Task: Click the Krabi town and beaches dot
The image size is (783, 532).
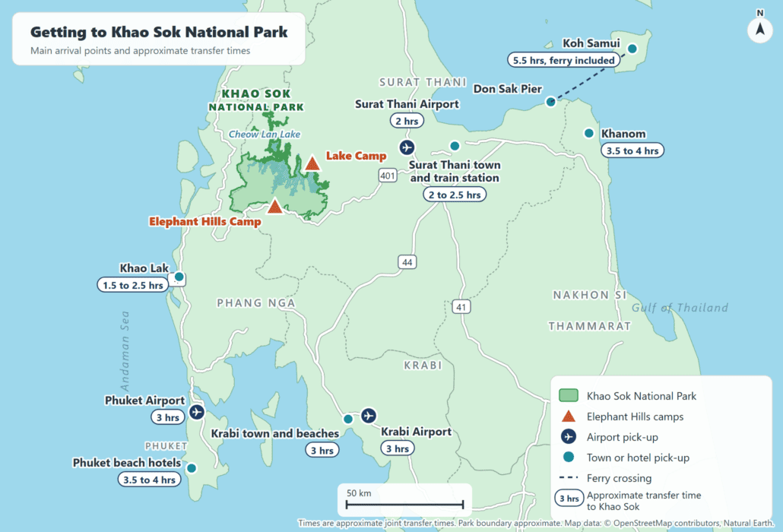Action: pyautogui.click(x=348, y=419)
